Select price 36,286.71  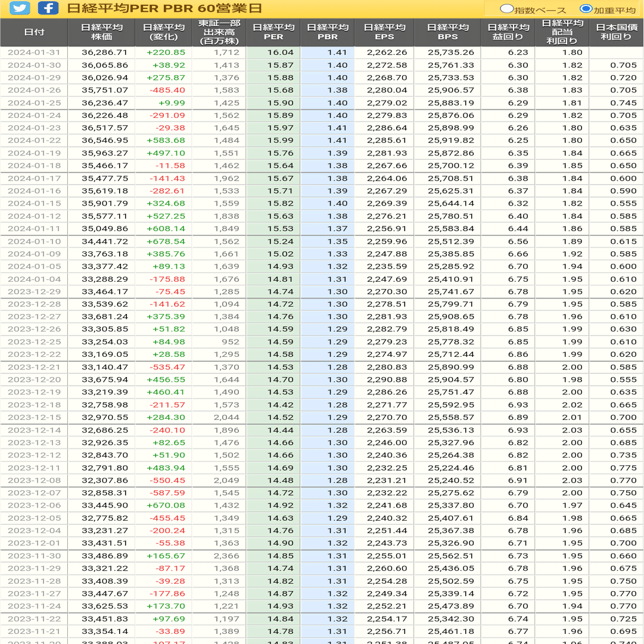105,52
